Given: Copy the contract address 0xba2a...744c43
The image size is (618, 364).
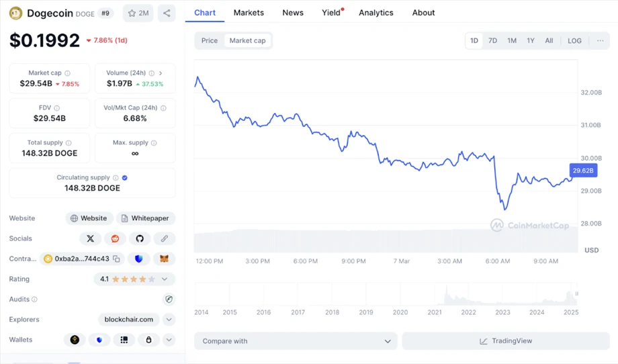Looking at the screenshot, I should [x=116, y=259].
